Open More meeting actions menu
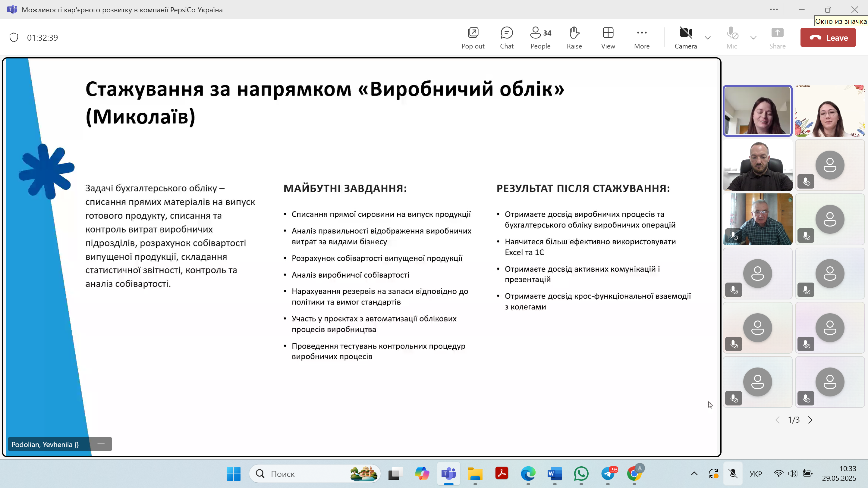 pyautogui.click(x=642, y=38)
